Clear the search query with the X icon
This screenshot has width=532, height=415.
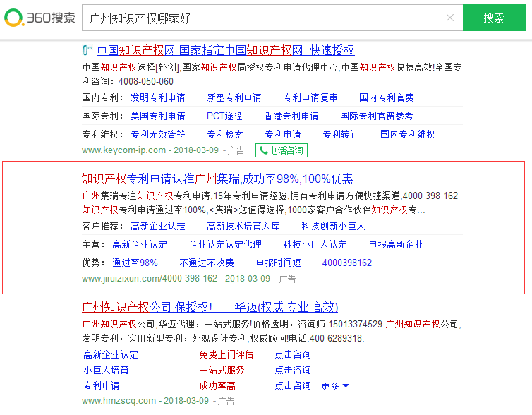(450, 18)
